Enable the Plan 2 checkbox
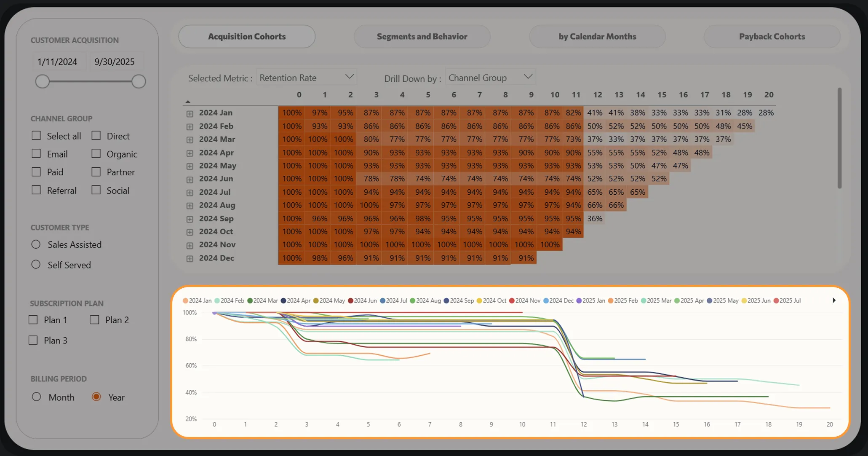Viewport: 868px width, 456px height. pyautogui.click(x=95, y=319)
